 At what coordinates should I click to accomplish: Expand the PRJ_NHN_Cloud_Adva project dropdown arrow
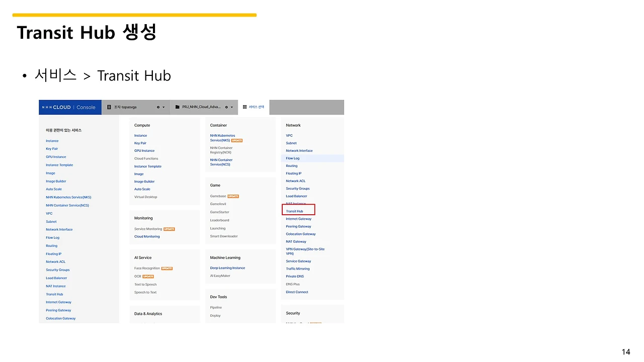[232, 107]
